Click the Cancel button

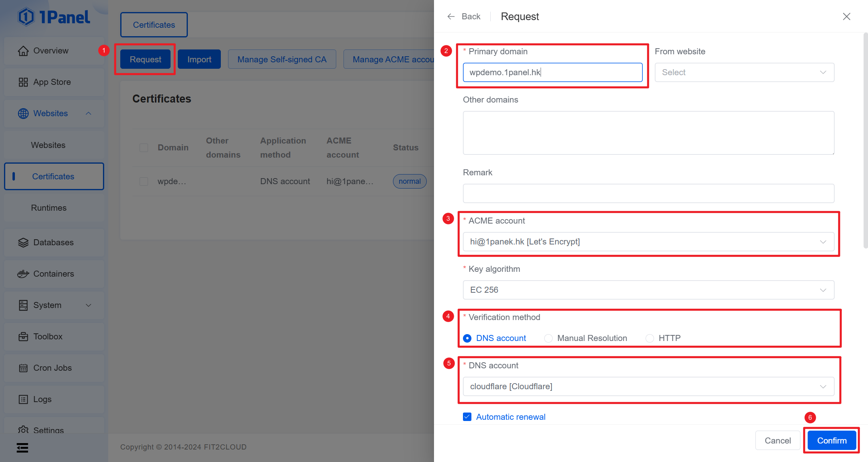click(777, 440)
